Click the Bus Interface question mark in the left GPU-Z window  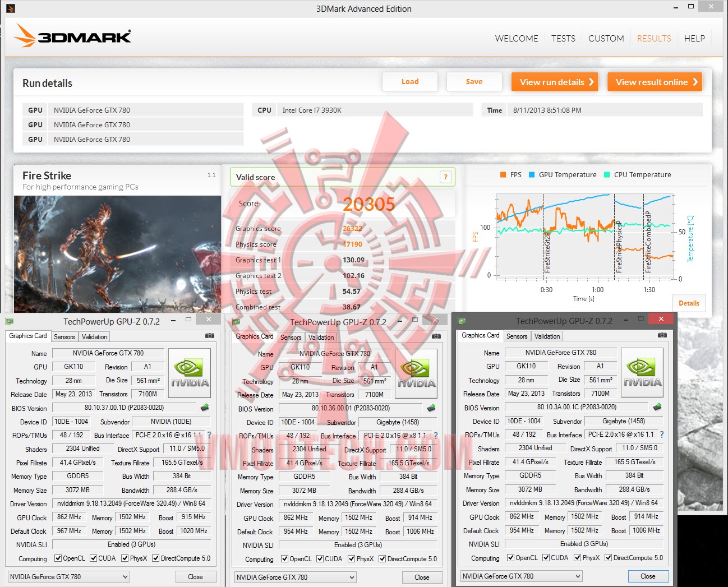click(209, 435)
